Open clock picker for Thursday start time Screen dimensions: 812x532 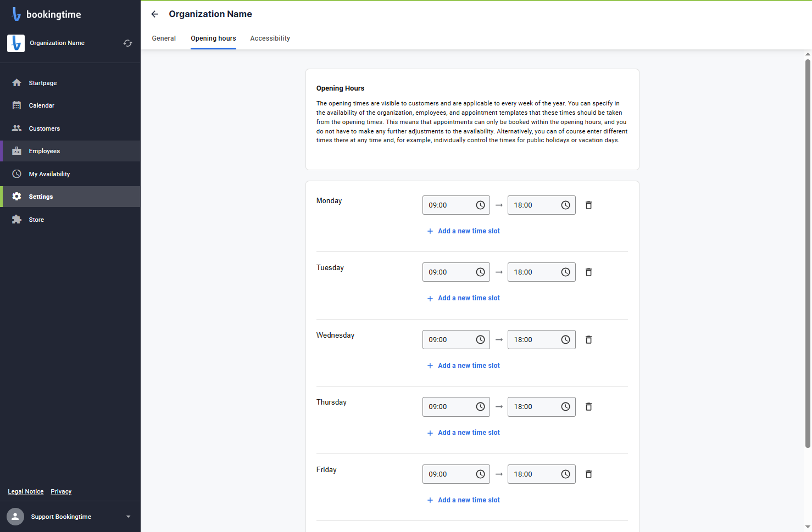click(480, 406)
